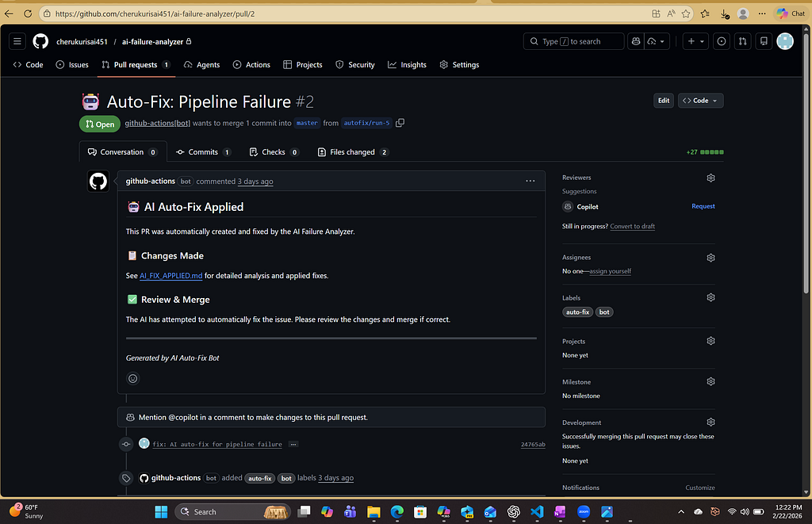Open the Projects gear settings
This screenshot has height=524, width=812.
coord(710,341)
